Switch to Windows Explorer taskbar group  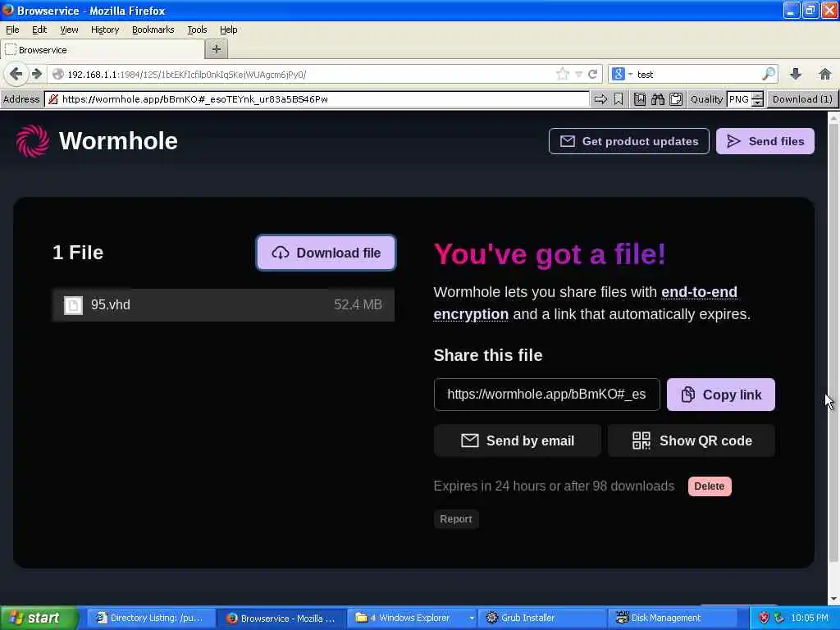[x=412, y=618]
